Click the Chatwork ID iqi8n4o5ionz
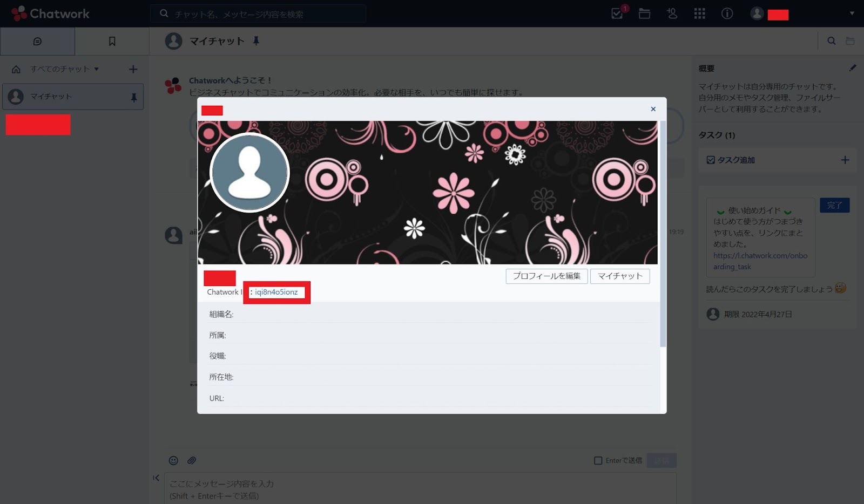864x504 pixels. click(276, 292)
